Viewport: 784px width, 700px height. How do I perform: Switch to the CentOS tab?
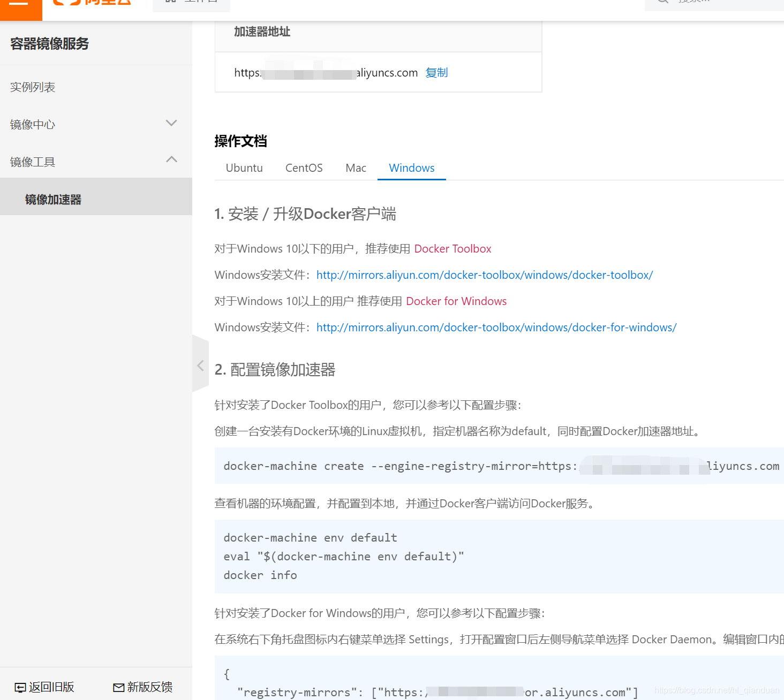[x=304, y=168]
